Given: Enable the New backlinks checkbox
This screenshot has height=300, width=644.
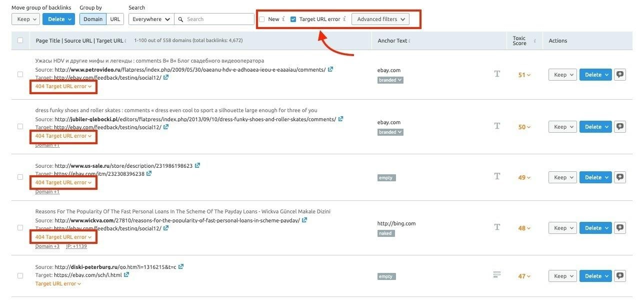Looking at the screenshot, I should tap(261, 19).
